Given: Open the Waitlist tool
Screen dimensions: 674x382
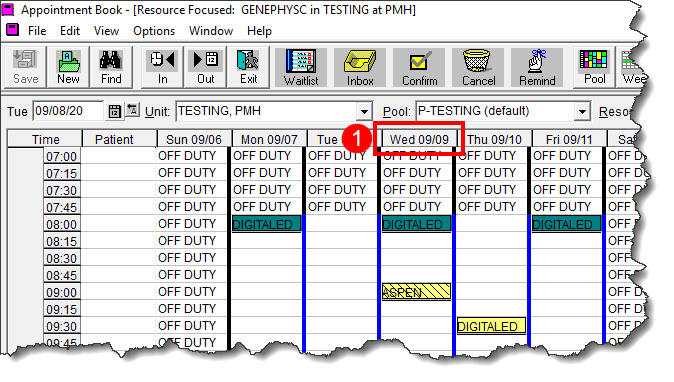Looking at the screenshot, I should (x=301, y=67).
